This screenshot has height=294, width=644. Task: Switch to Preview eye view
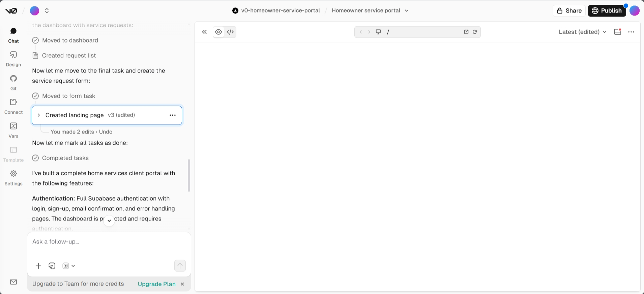(218, 32)
